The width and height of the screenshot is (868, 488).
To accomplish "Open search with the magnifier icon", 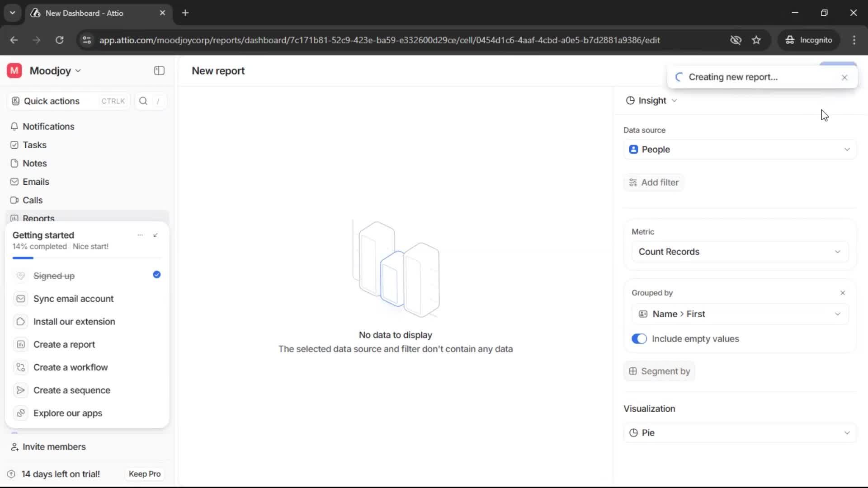I will 143,101.
